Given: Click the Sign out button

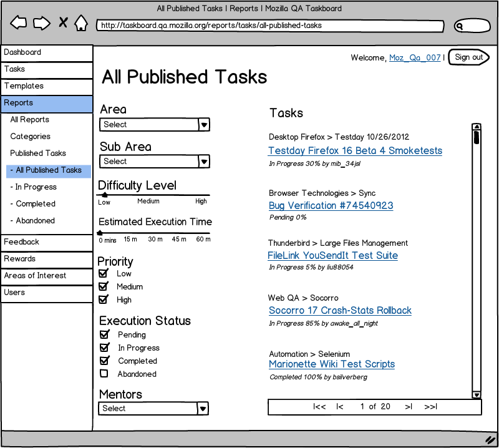Looking at the screenshot, I should point(469,57).
